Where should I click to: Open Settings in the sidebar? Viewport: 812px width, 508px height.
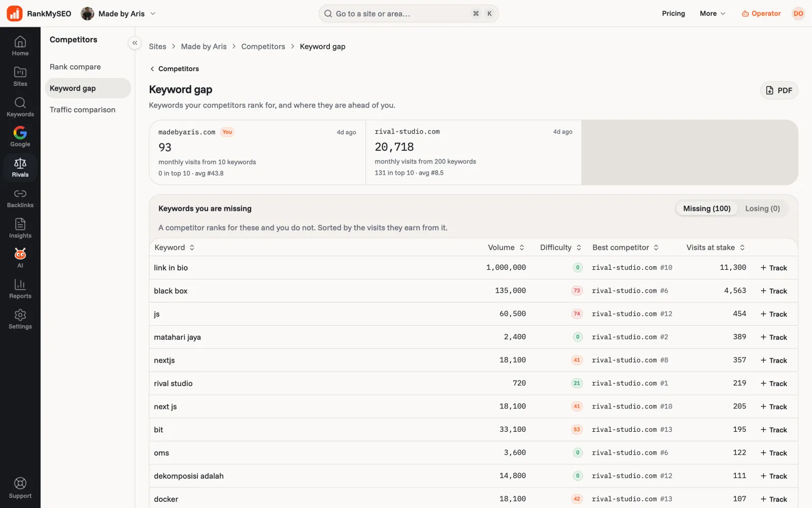pyautogui.click(x=20, y=320)
